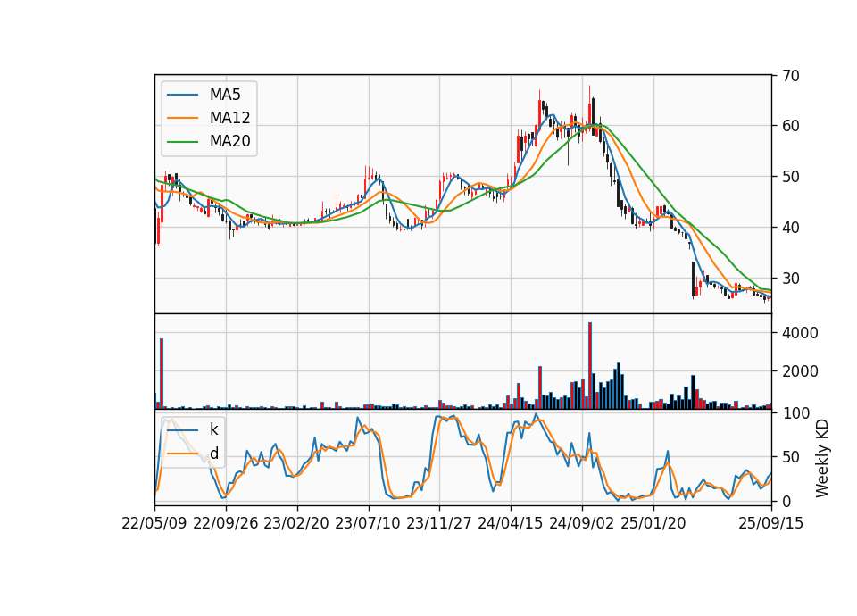Click the green MA20 legend line sample
857x616 pixels.
point(182,142)
